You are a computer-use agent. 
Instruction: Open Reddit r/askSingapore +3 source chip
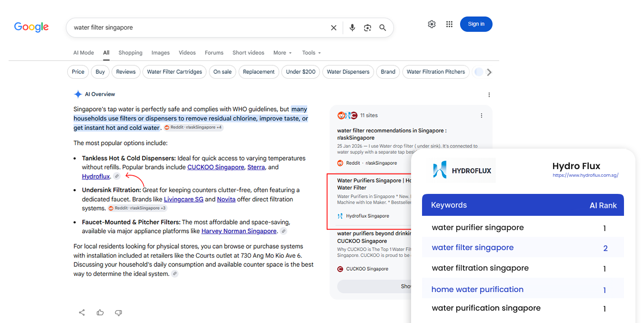[x=137, y=208]
